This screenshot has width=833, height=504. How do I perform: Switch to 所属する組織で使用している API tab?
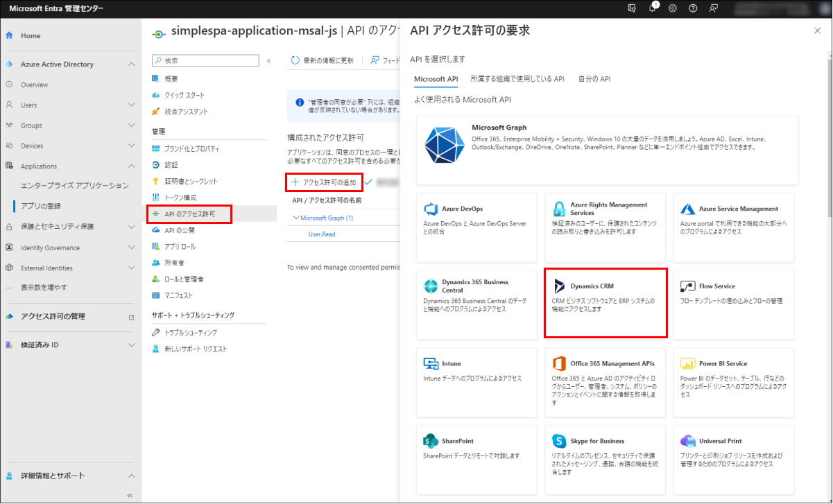point(517,79)
